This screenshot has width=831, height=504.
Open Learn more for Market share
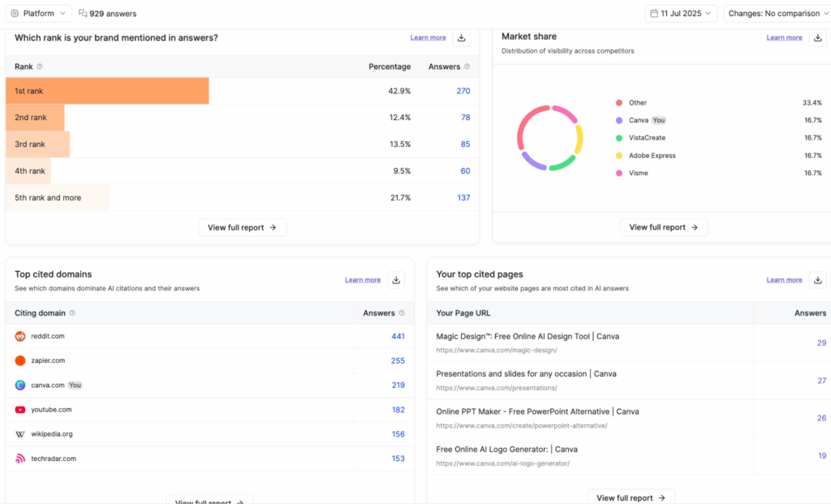785,37
